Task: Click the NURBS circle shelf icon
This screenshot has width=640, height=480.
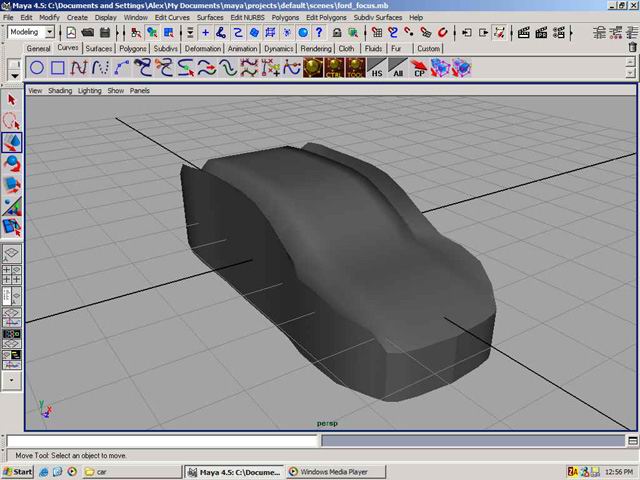Action: coord(36,68)
